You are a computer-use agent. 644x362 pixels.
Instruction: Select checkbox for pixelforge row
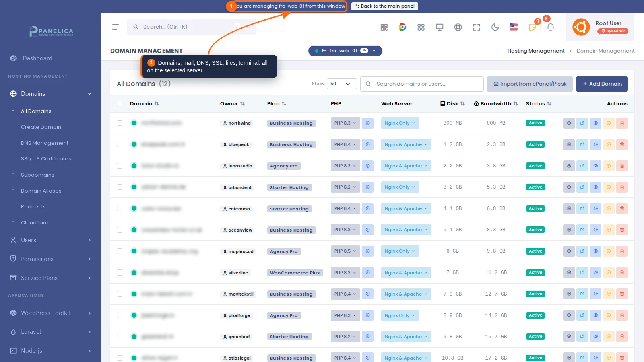tap(120, 315)
